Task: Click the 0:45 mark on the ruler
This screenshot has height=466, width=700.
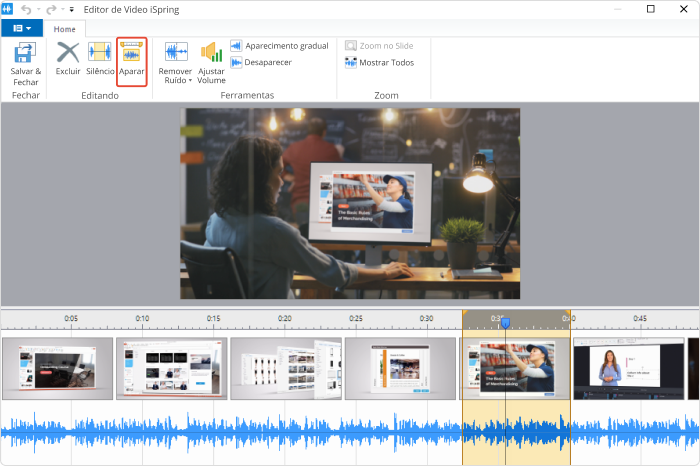Action: click(640, 318)
